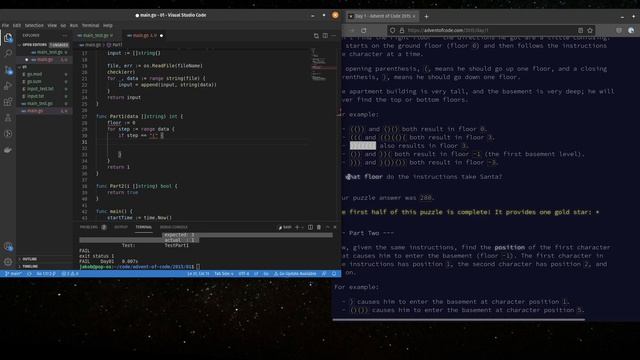Open the Go language mode selector in the status bar
Screen dimensions: 640x360
(x=266, y=274)
